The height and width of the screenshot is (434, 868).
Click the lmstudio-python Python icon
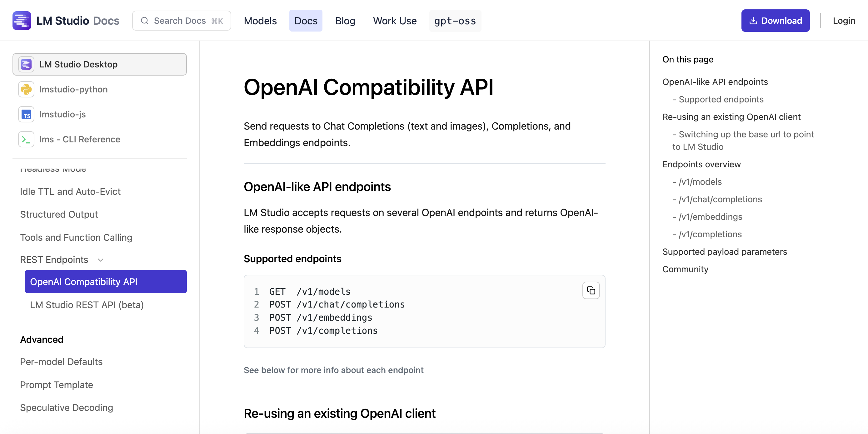(x=26, y=89)
